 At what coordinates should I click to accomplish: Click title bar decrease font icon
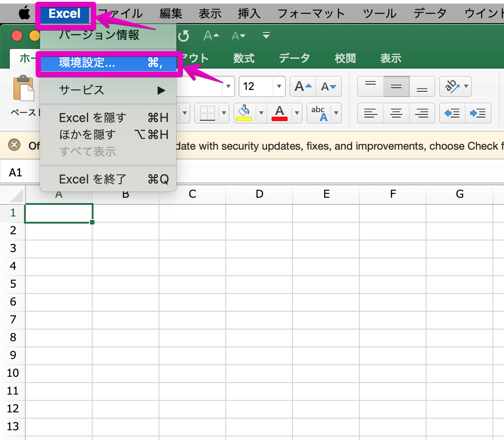point(239,36)
